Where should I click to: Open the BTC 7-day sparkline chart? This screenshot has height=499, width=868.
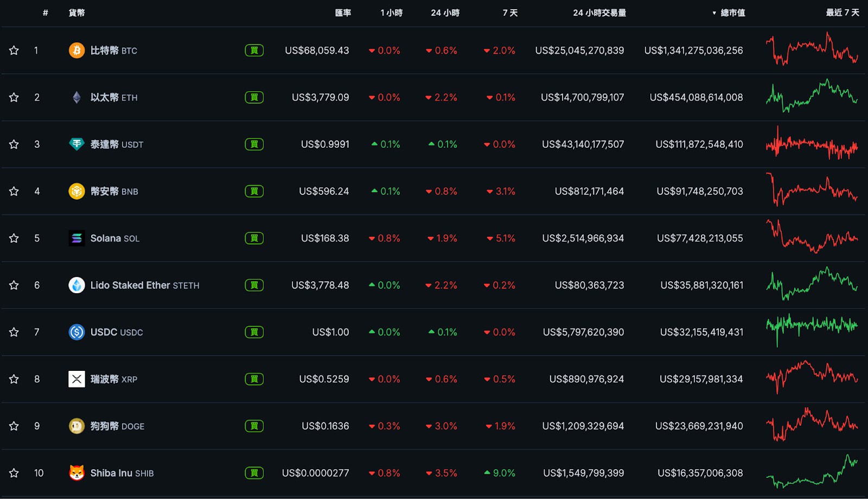tap(812, 49)
